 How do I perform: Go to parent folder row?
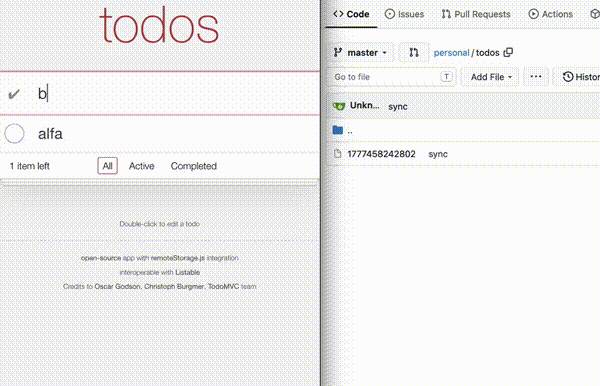tap(463, 130)
